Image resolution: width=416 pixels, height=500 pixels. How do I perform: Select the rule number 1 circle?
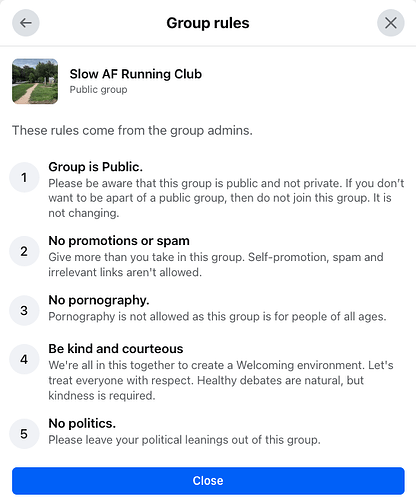click(x=24, y=177)
